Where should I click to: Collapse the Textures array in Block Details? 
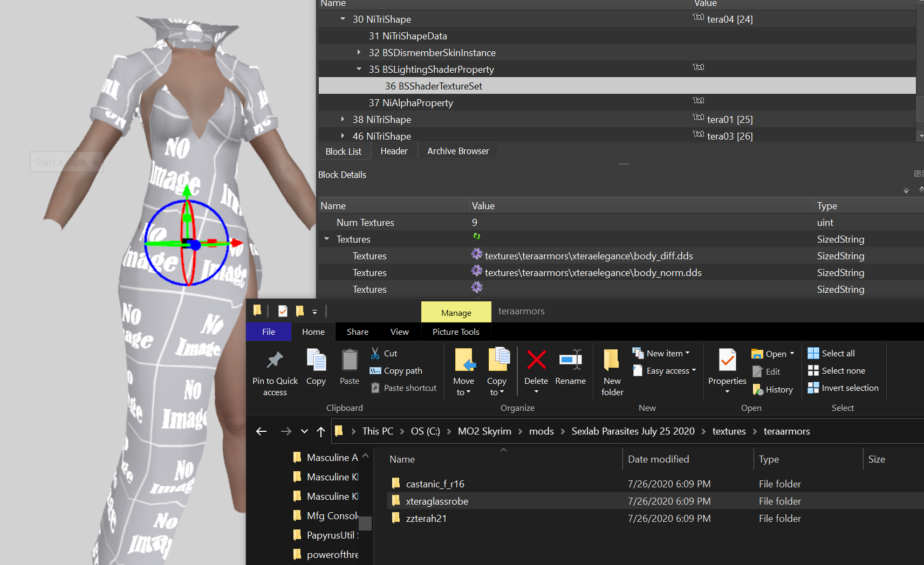tap(326, 239)
